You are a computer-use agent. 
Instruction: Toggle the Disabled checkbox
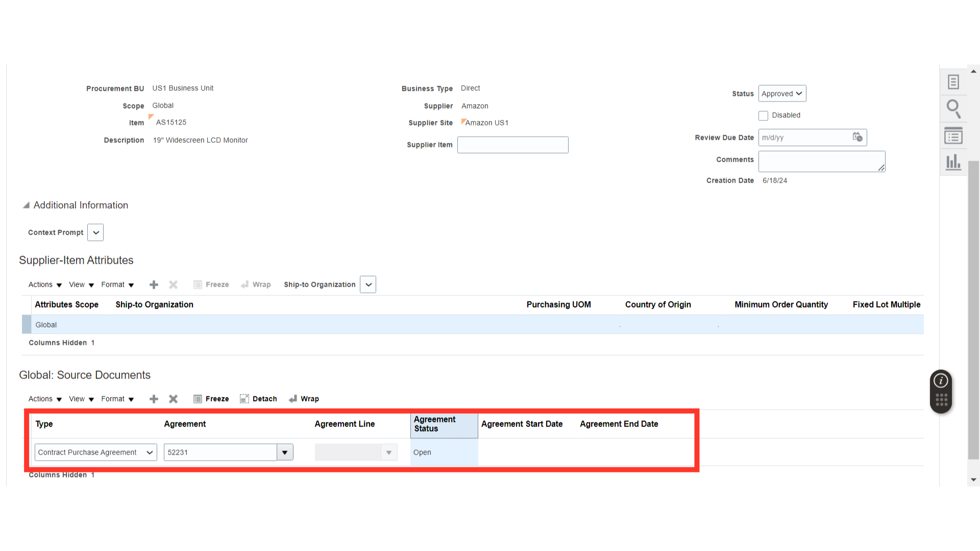click(x=763, y=116)
